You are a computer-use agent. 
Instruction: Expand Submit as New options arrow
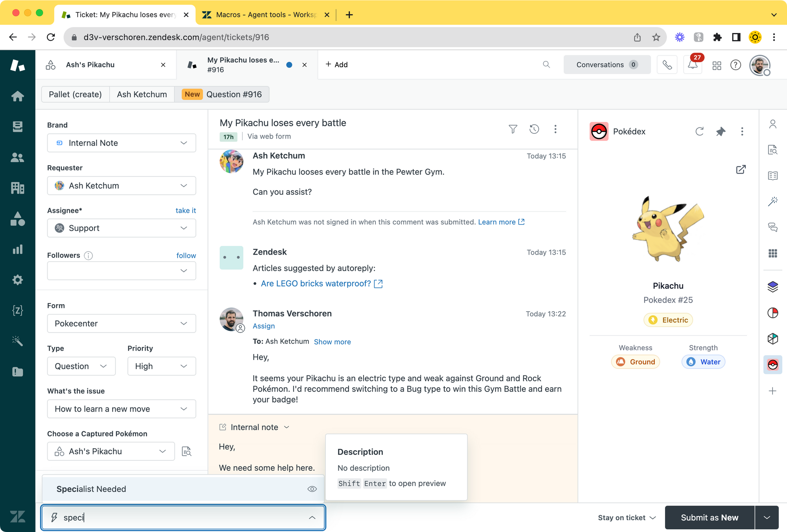click(767, 517)
